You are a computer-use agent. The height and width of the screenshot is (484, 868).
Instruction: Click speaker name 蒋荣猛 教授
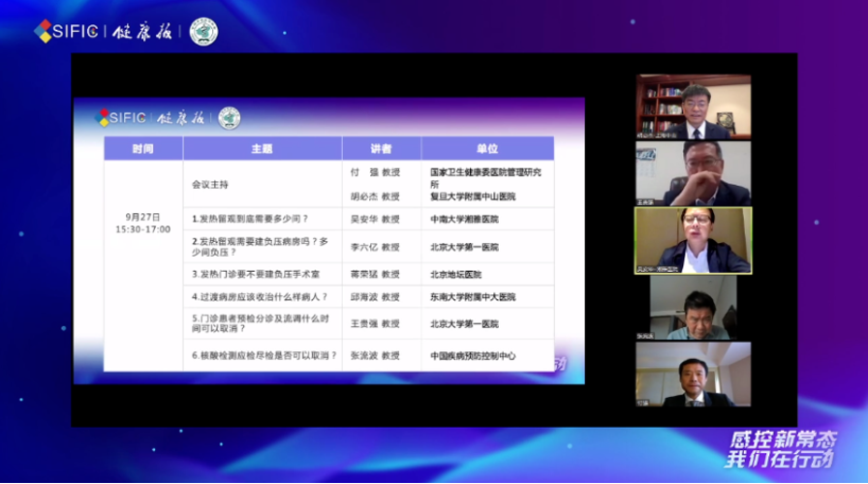[x=375, y=274]
